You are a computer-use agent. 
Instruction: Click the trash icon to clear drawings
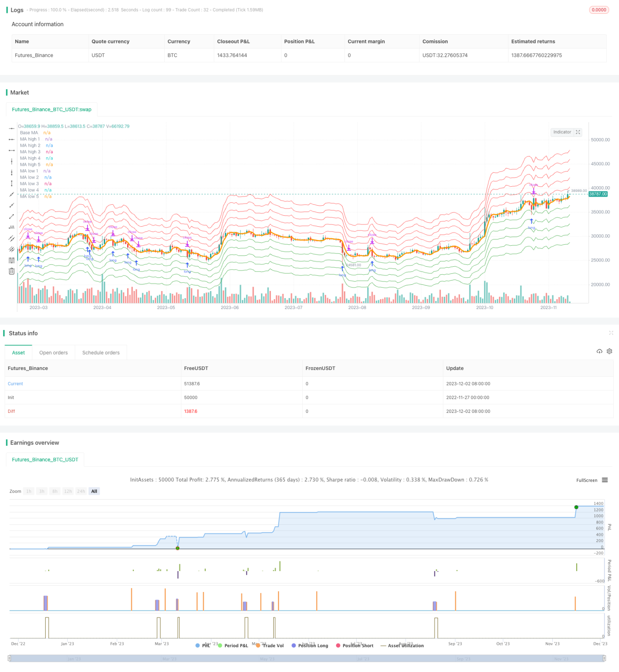tap(11, 271)
